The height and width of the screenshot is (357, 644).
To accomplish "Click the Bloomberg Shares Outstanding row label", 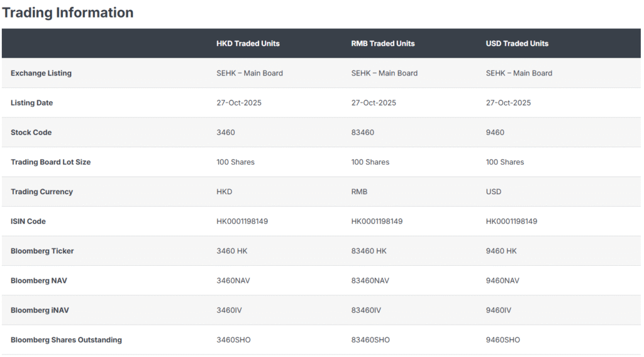I will [x=66, y=340].
